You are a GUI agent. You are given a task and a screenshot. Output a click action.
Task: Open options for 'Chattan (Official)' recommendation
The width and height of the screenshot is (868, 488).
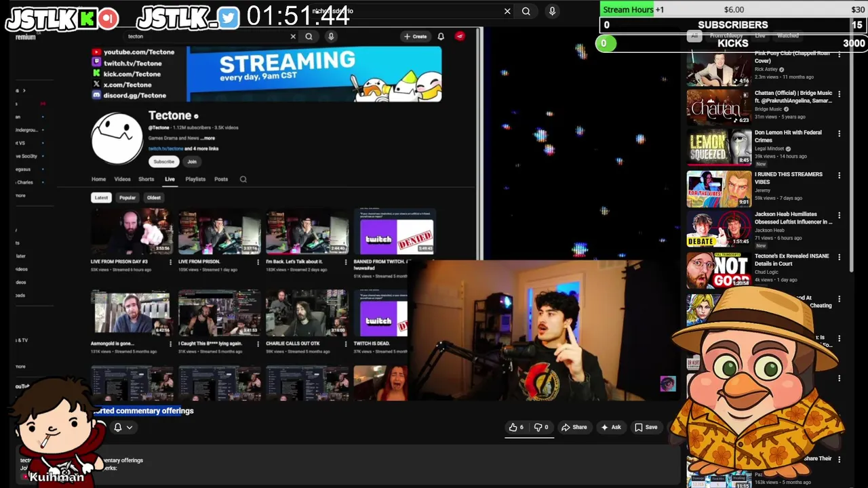tap(840, 94)
